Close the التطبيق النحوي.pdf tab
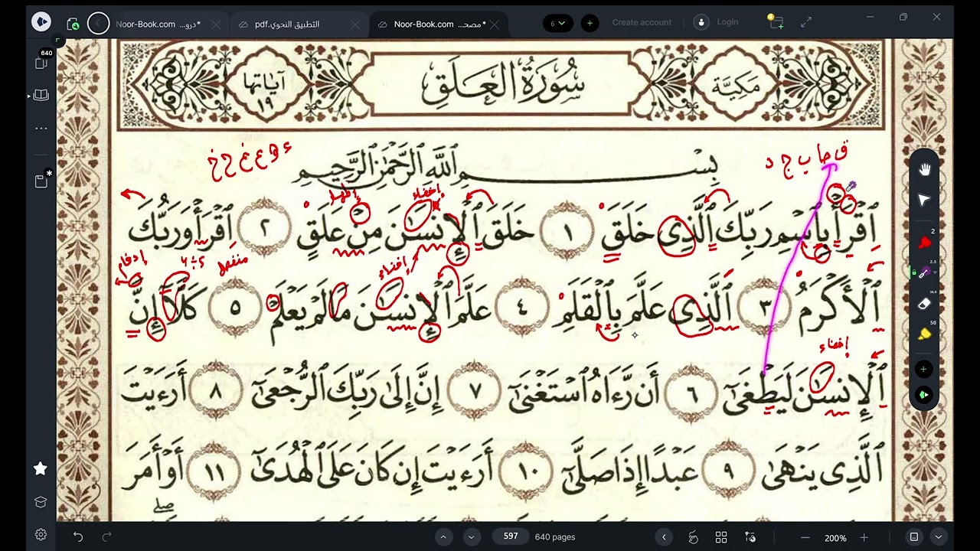Image resolution: width=980 pixels, height=551 pixels. click(x=355, y=24)
